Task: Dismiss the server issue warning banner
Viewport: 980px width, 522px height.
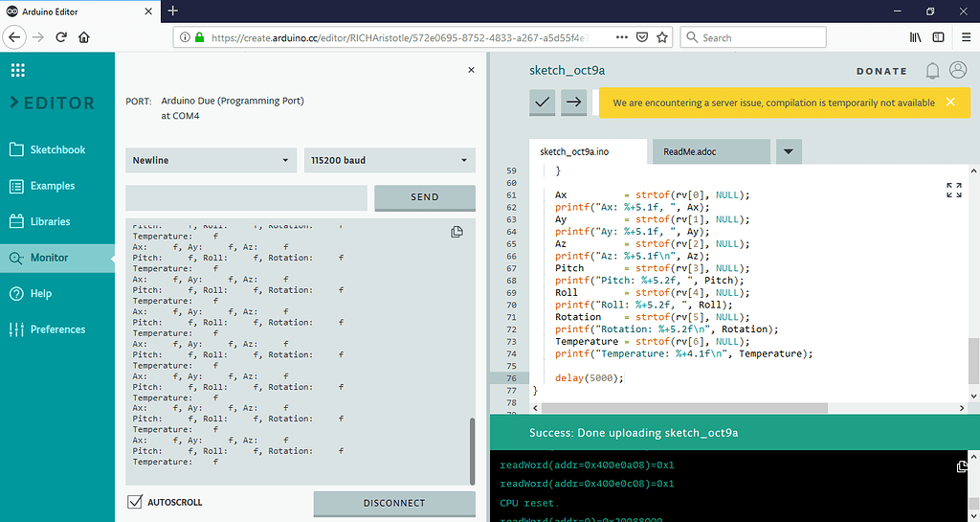Action: (950, 102)
